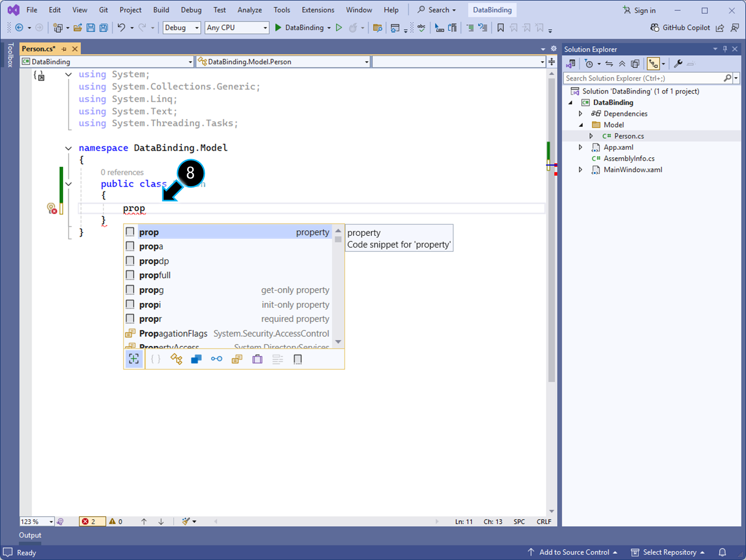
Task: Select the propfull snippet in IntelliSense list
Action: tap(227, 275)
